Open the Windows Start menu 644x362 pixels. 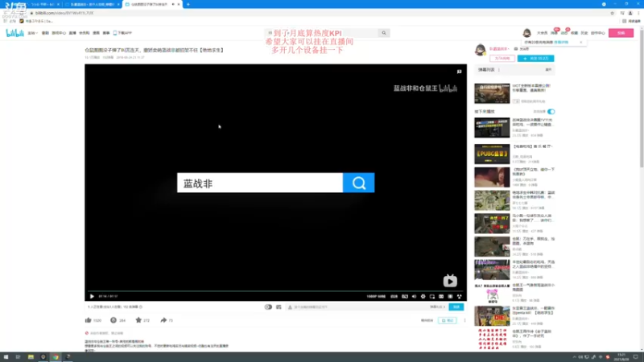pyautogui.click(x=6, y=357)
